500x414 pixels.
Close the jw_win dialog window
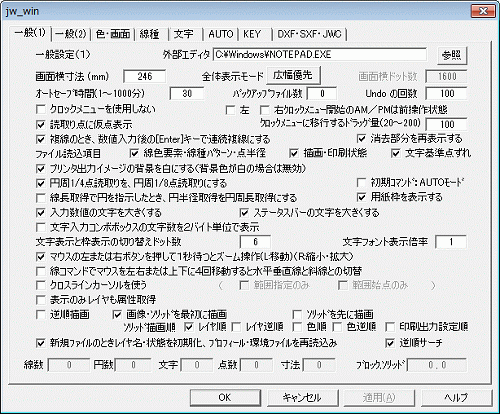click(x=483, y=11)
